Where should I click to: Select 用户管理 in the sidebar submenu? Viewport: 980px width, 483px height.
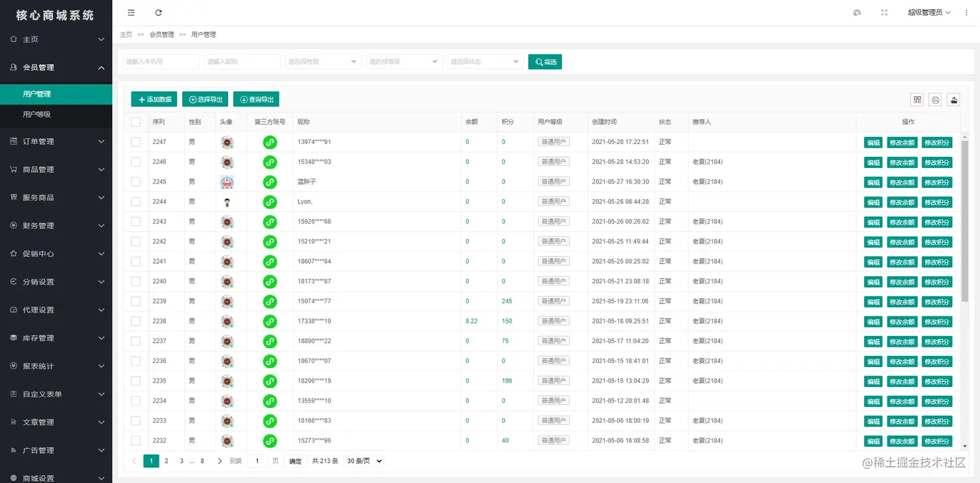[x=56, y=94]
